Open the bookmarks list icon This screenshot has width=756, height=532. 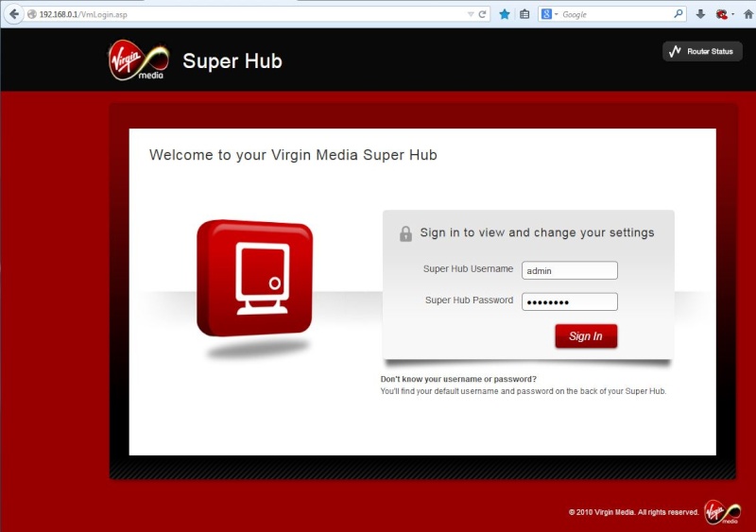point(524,14)
